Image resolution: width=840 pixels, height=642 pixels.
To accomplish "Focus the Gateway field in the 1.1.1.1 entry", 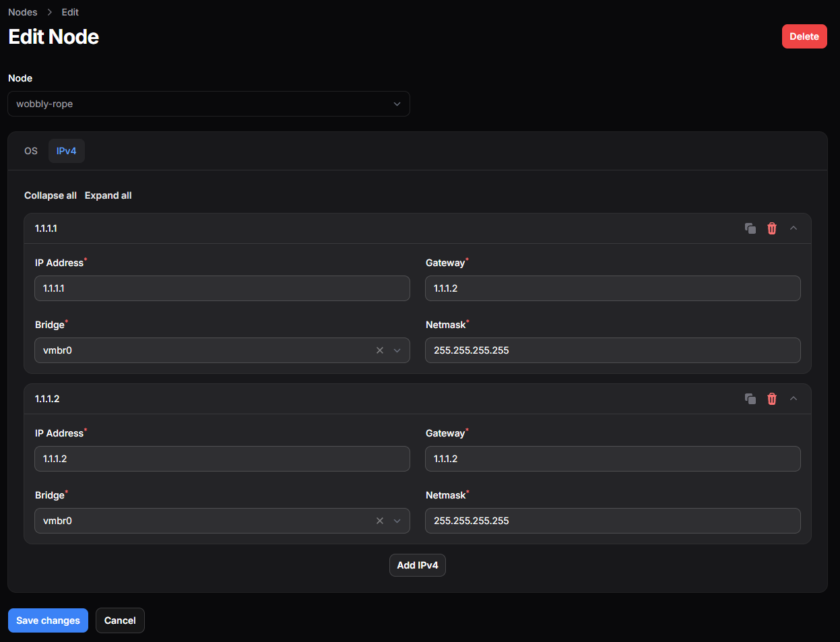I will [x=612, y=288].
